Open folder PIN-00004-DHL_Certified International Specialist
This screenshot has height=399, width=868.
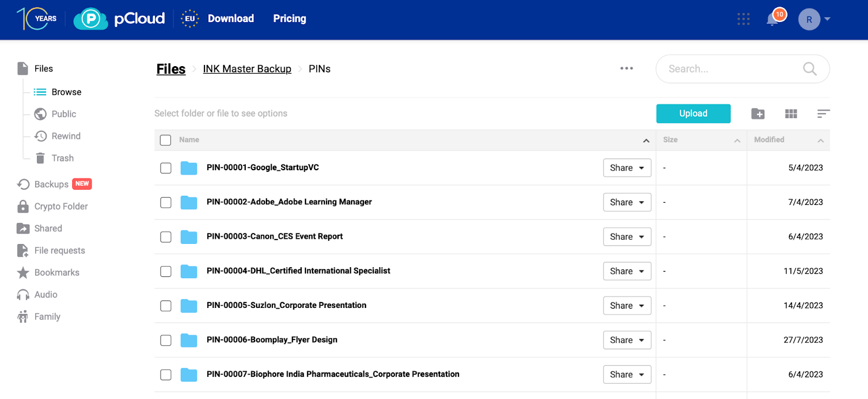pyautogui.click(x=298, y=271)
